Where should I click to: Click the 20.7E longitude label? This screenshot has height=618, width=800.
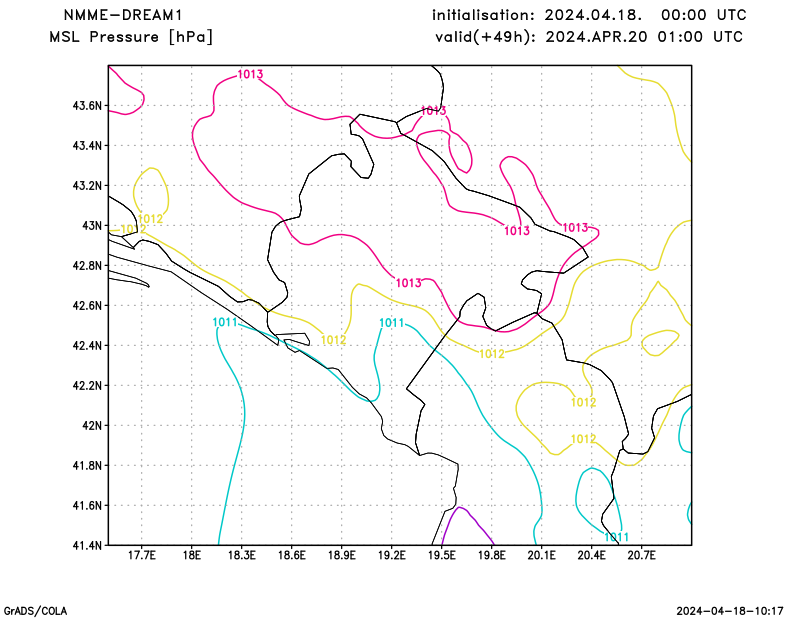point(642,555)
